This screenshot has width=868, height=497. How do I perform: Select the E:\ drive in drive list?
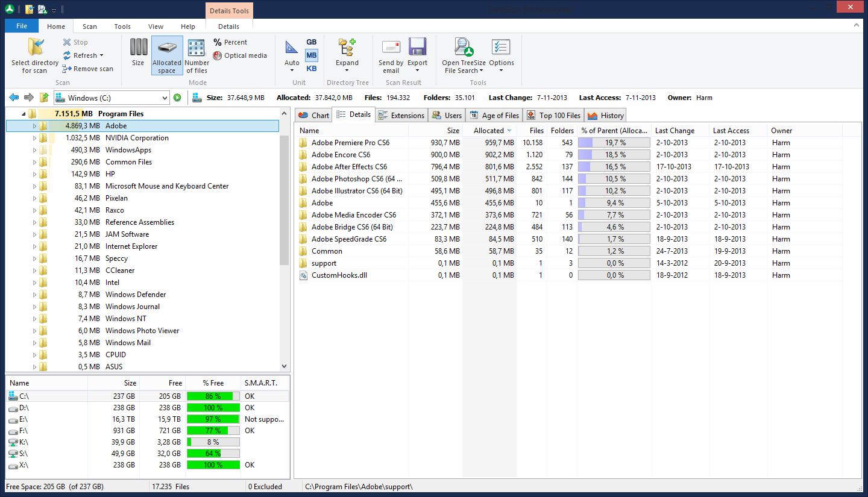[x=148, y=419]
